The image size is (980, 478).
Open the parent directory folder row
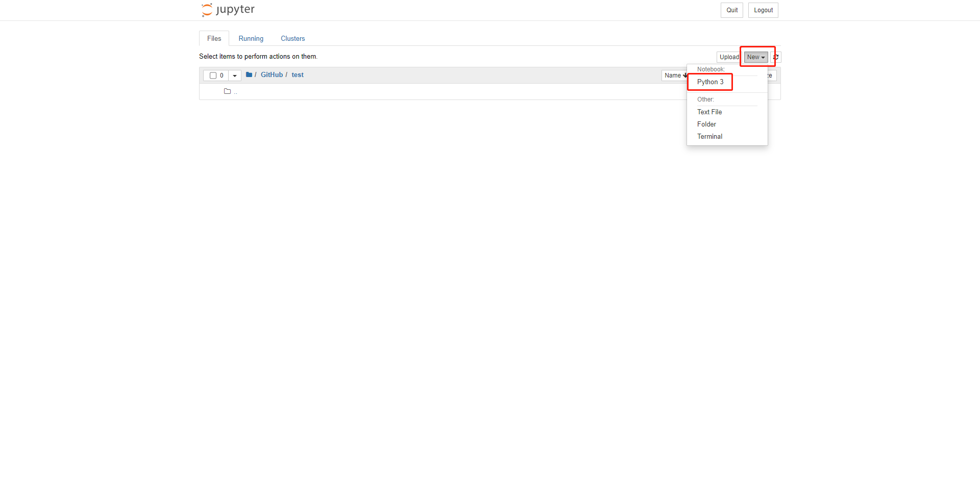click(x=489, y=91)
